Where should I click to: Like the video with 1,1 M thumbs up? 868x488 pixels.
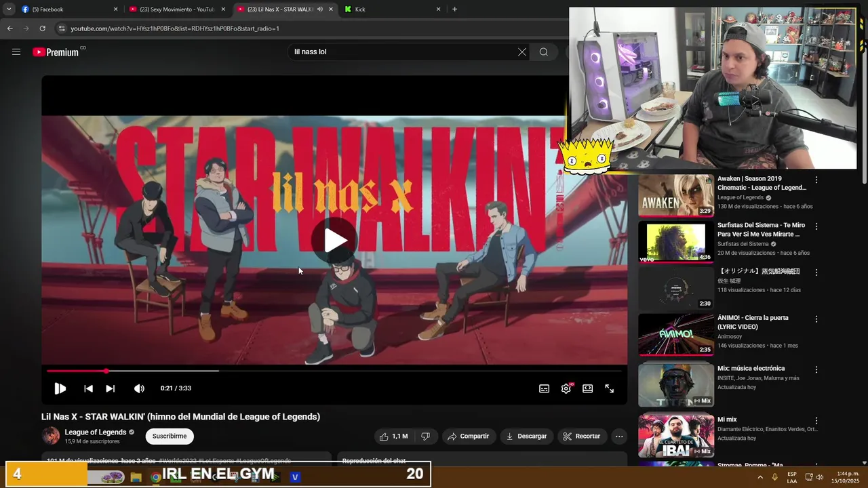[x=393, y=436]
